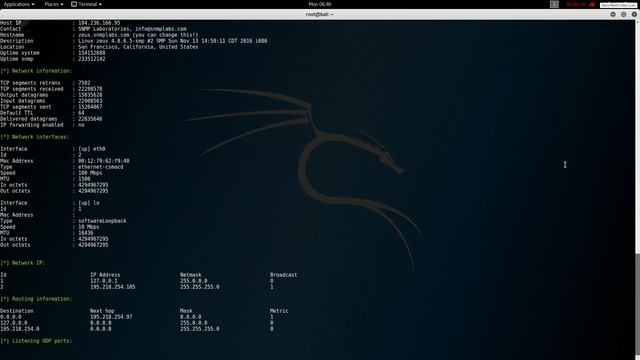Click the Netmask column header

[x=191, y=275]
